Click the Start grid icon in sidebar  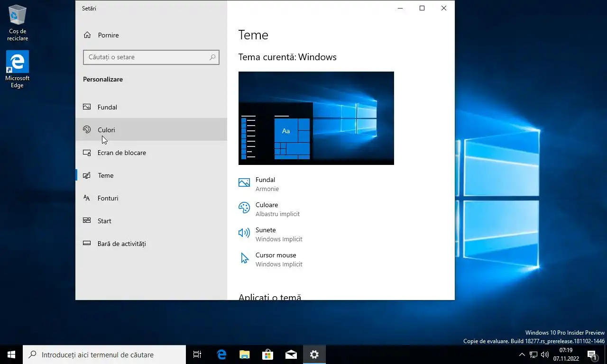(x=87, y=220)
